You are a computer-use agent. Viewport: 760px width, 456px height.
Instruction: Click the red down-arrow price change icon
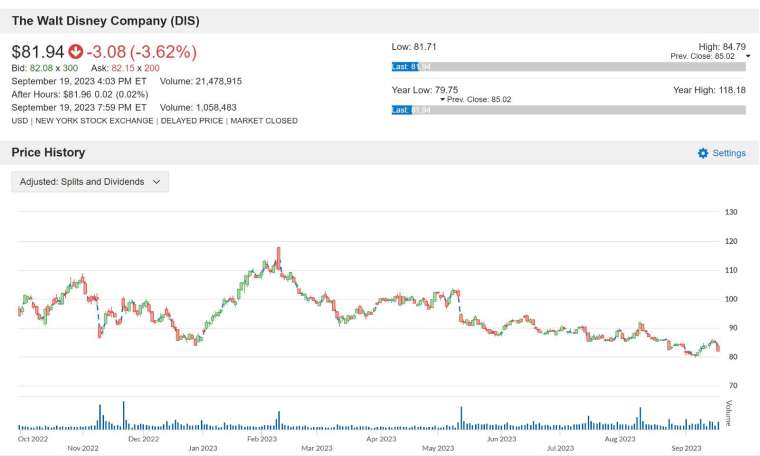point(76,51)
